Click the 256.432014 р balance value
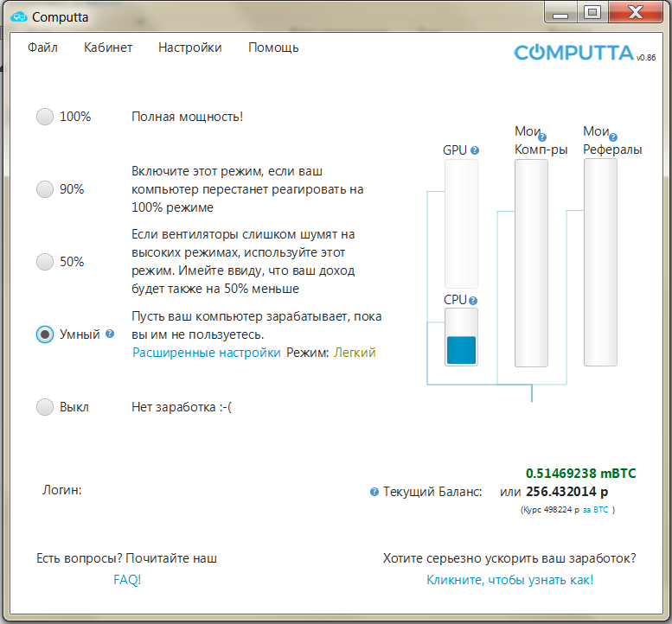672x624 pixels. [566, 492]
